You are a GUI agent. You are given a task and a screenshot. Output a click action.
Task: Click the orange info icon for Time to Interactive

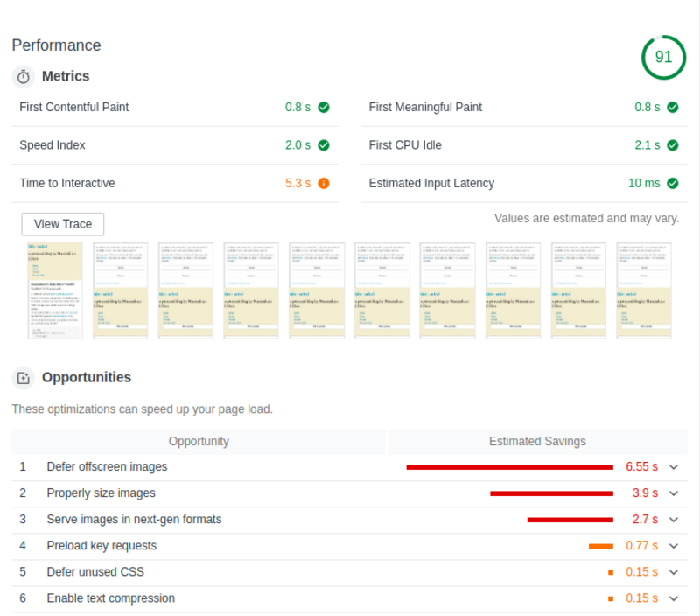click(324, 184)
